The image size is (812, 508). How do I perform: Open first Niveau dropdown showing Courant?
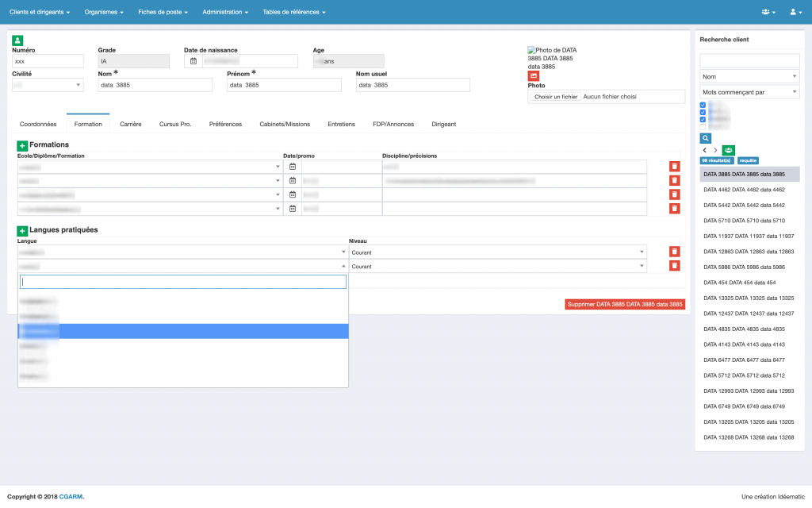(498, 252)
